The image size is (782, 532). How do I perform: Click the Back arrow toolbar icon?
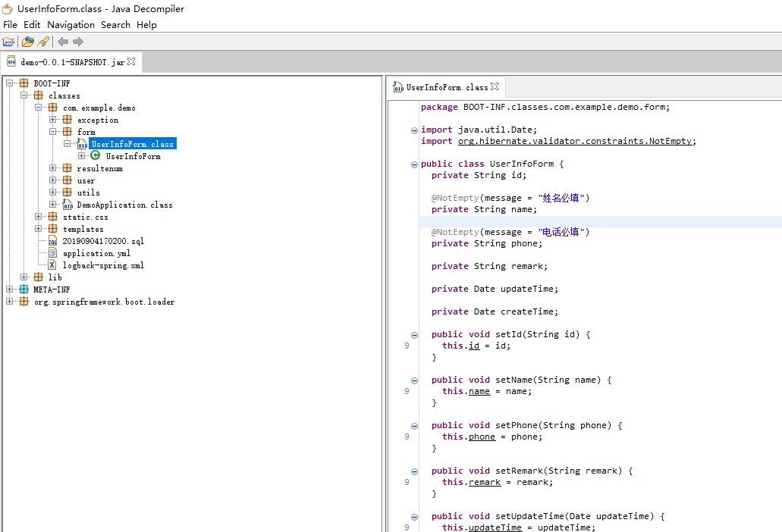click(63, 42)
